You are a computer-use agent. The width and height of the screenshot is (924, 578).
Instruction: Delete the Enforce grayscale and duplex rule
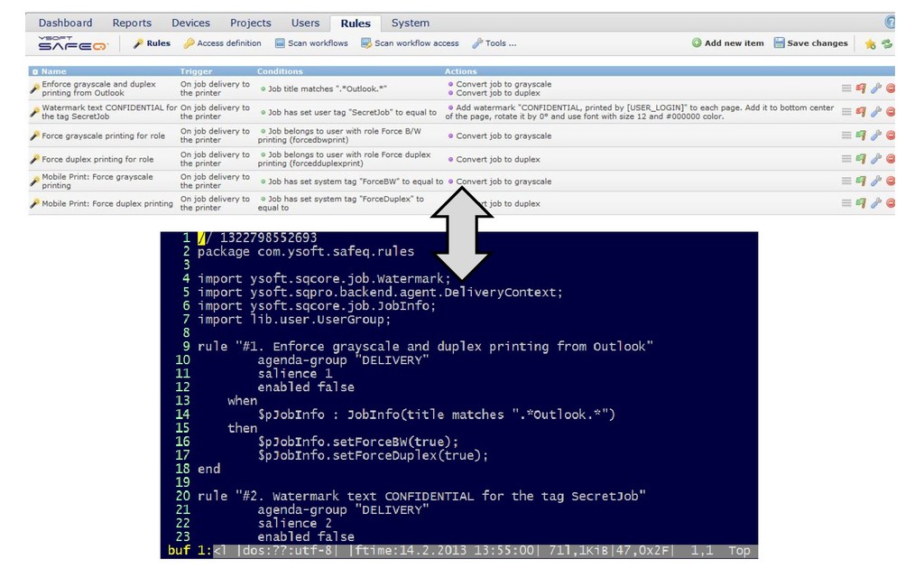[891, 89]
